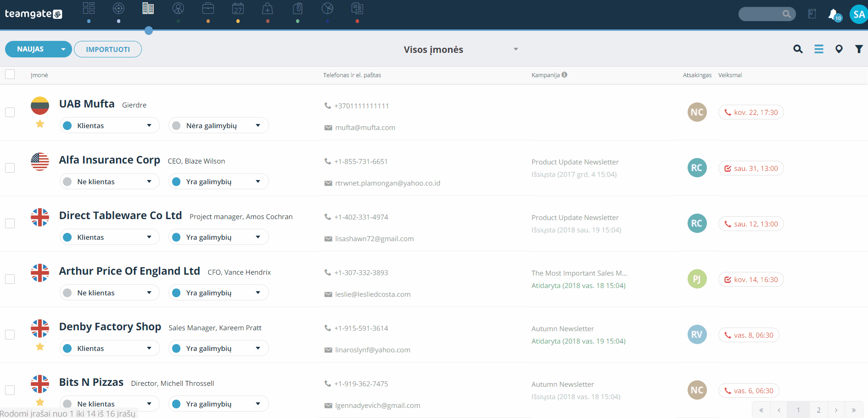Switch to list view icon
The height and width of the screenshot is (418, 868).
pos(818,49)
